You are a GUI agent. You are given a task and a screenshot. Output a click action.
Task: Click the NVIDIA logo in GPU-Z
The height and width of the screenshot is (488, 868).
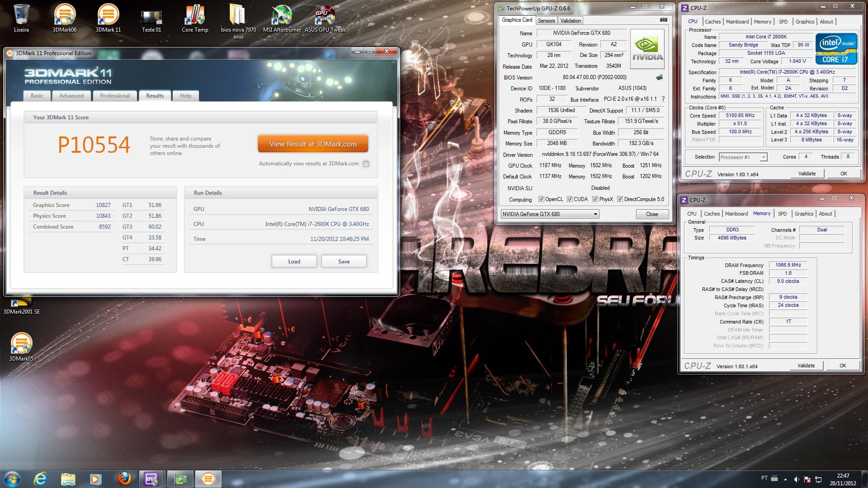(x=647, y=49)
